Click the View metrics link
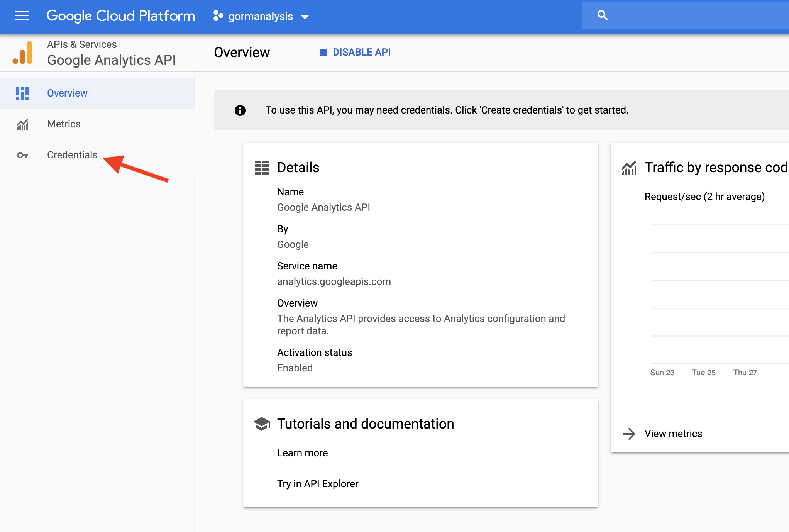The image size is (789, 532). 673,434
